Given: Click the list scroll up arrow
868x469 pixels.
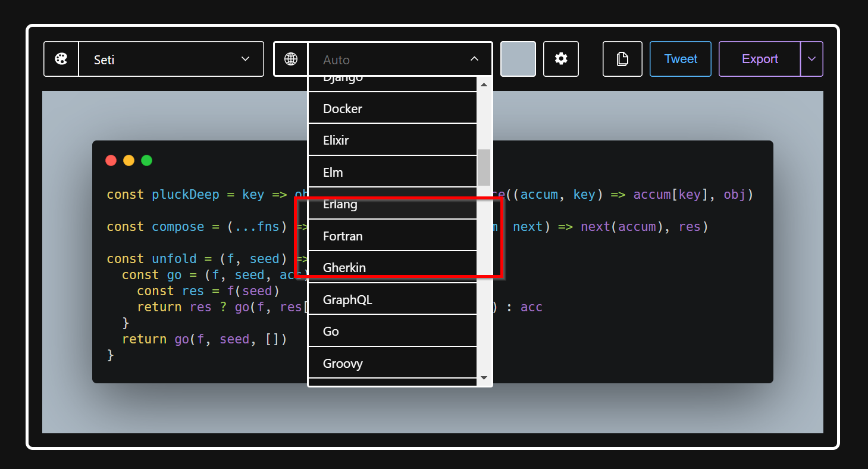Looking at the screenshot, I should (x=484, y=85).
